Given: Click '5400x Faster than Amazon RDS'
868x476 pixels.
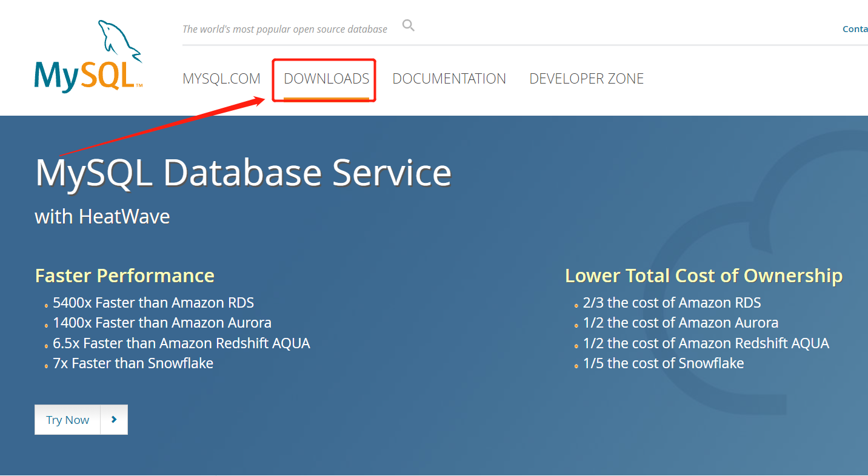Looking at the screenshot, I should (153, 303).
